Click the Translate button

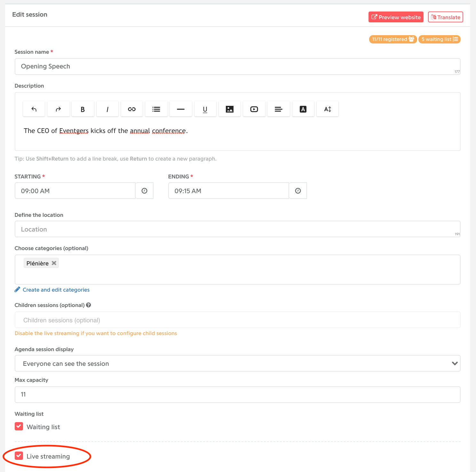[446, 17]
